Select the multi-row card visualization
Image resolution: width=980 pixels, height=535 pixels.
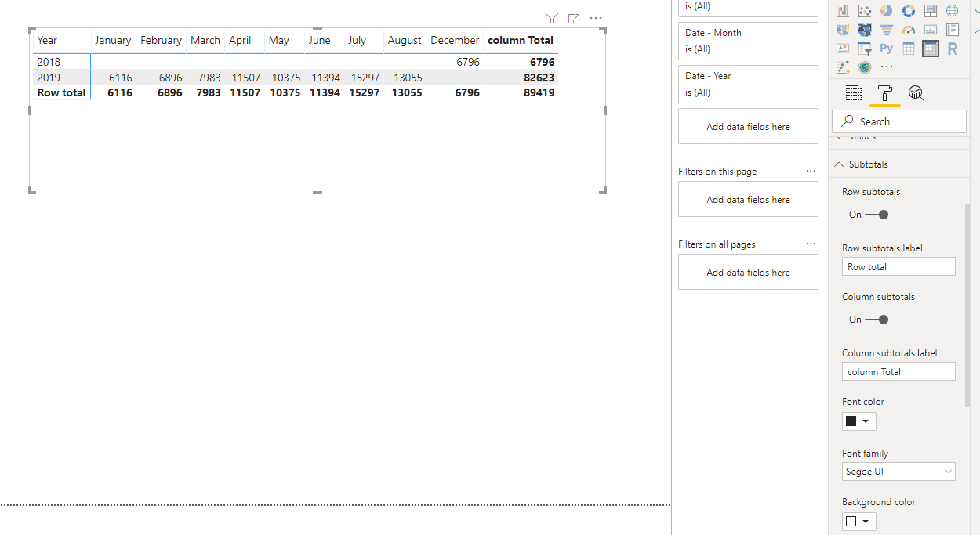click(x=953, y=30)
